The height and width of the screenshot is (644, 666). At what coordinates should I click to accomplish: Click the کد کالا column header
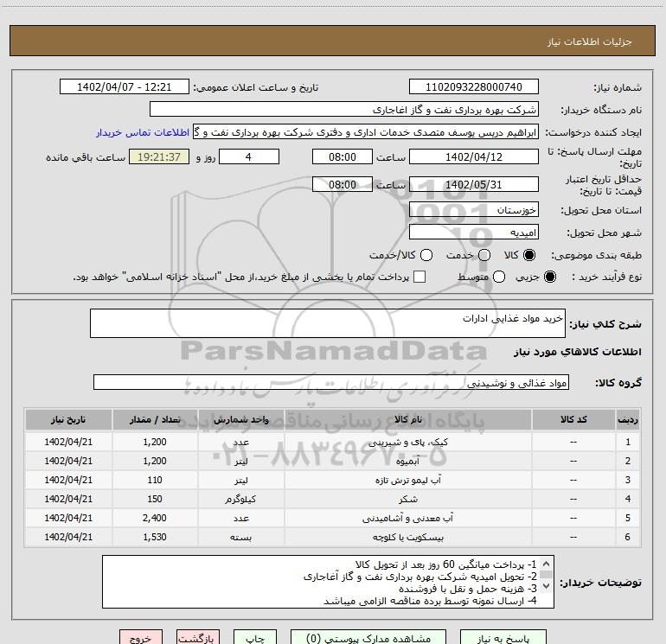[573, 419]
